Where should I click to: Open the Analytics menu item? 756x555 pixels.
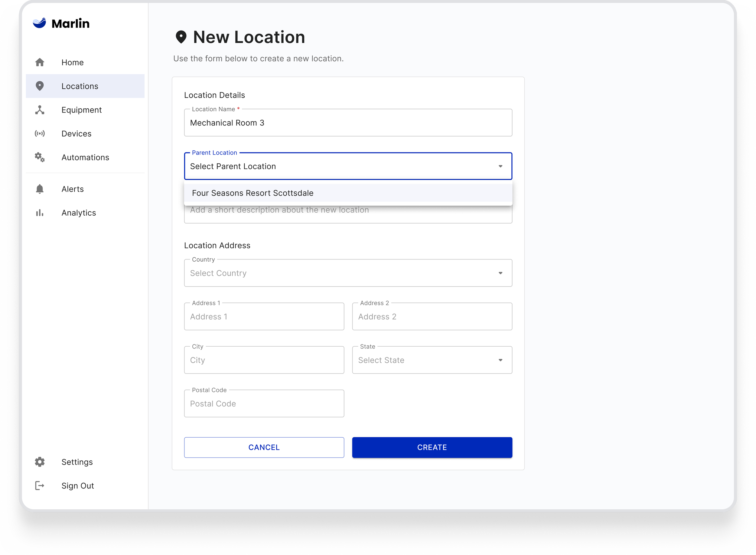(79, 213)
